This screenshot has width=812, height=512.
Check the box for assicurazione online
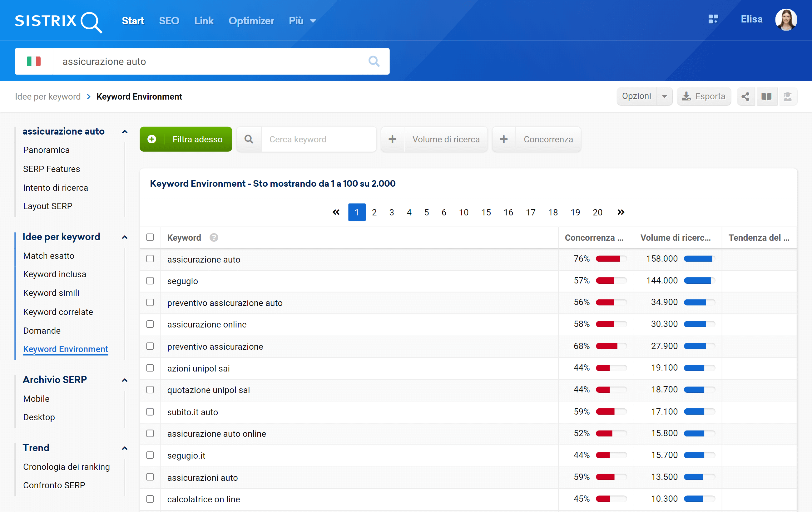click(x=150, y=324)
